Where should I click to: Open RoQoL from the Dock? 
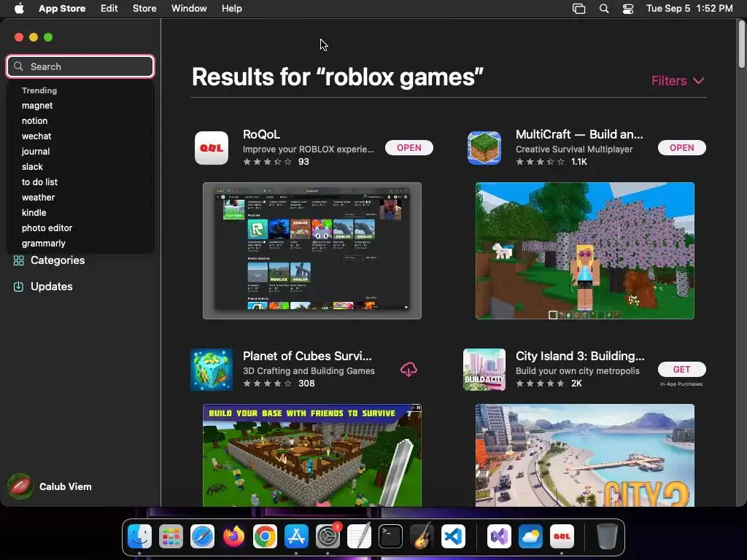coord(562,537)
